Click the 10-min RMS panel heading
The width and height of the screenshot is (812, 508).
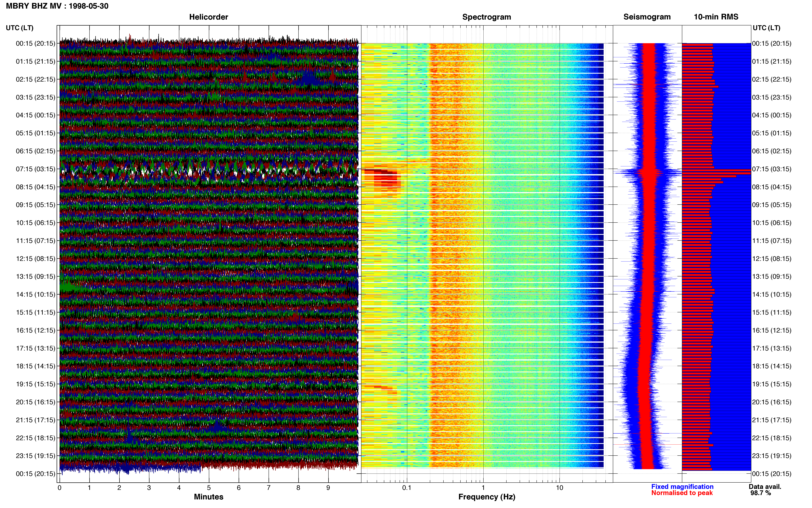click(x=716, y=17)
